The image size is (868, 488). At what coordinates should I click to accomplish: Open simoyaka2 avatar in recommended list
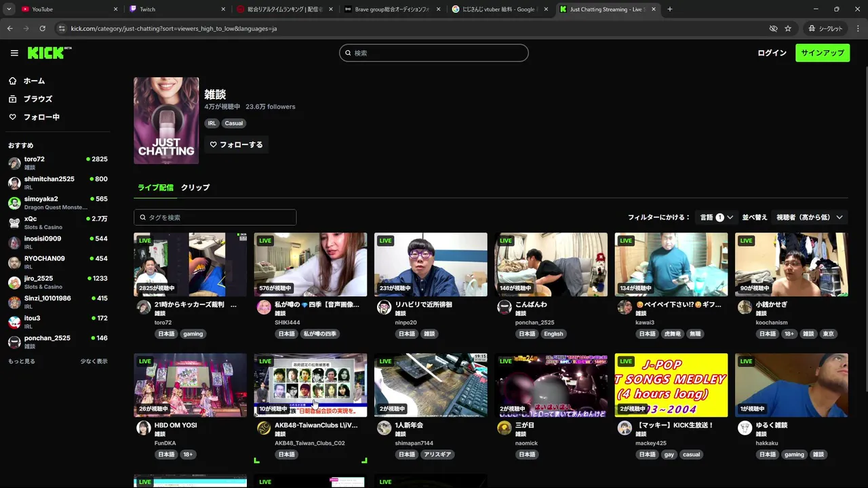[14, 203]
